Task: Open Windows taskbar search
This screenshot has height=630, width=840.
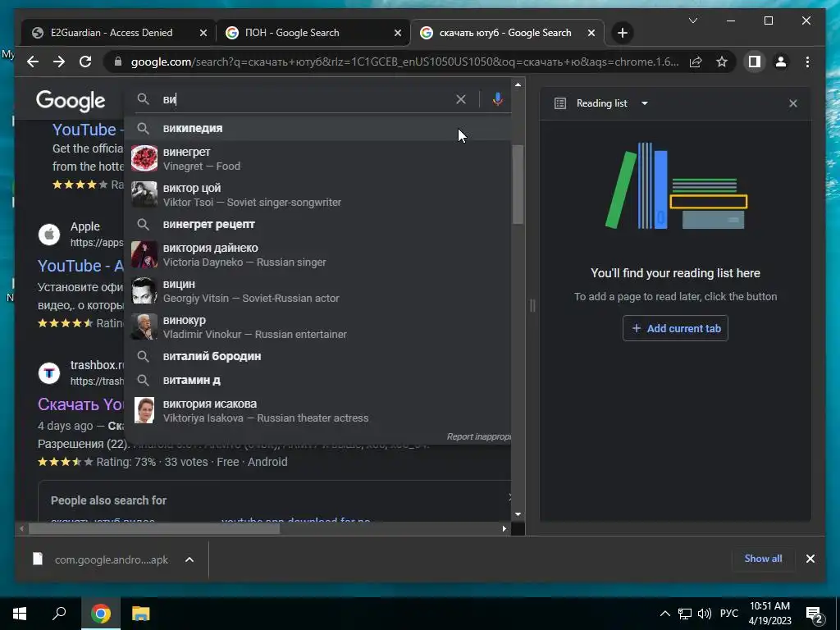Action: click(59, 614)
